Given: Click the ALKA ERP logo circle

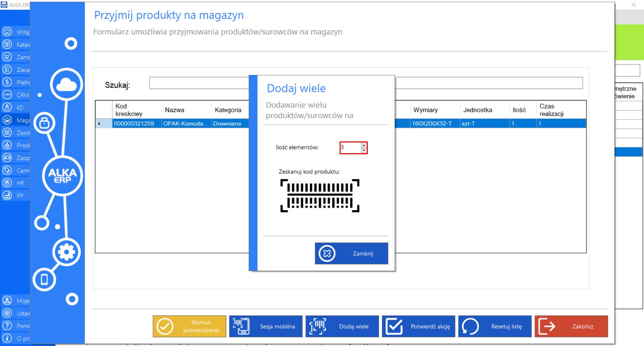Looking at the screenshot, I should pyautogui.click(x=62, y=176).
